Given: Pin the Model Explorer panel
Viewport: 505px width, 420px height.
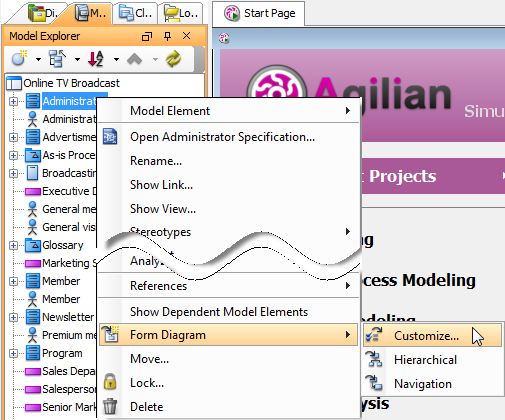Looking at the screenshot, I should pos(167,36).
